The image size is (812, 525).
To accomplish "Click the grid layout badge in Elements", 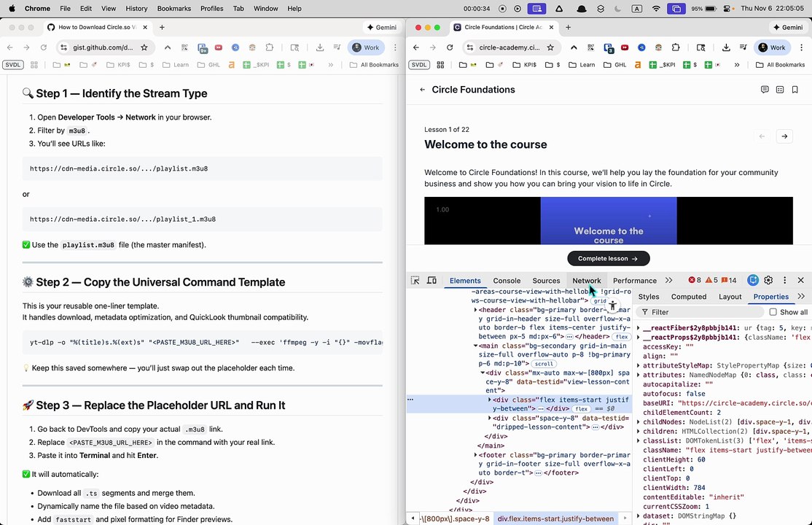I will click(600, 300).
